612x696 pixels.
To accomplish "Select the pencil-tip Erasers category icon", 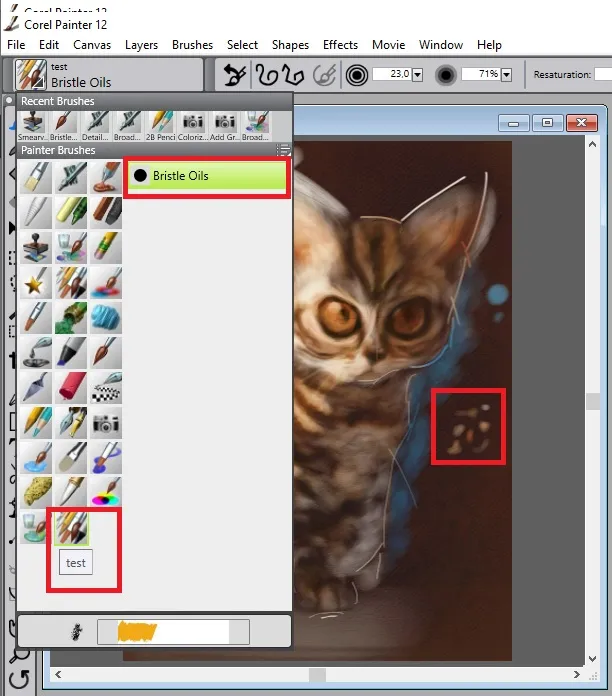I will coord(106,247).
